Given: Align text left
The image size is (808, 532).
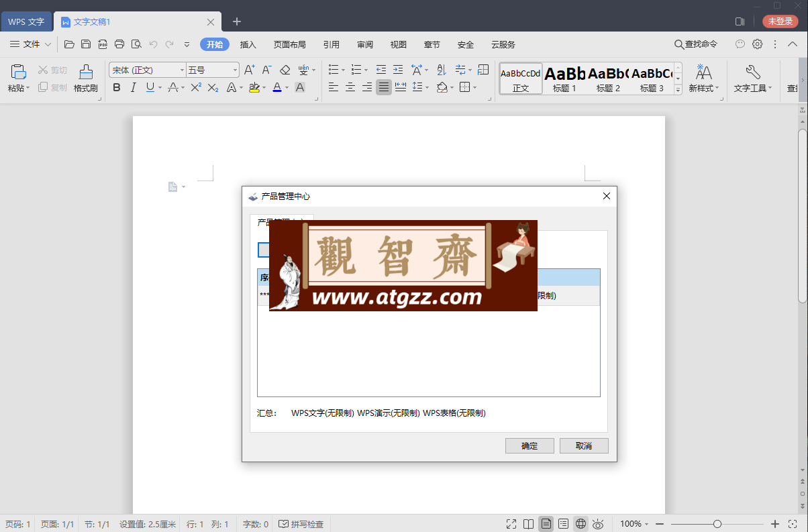Looking at the screenshot, I should (x=334, y=87).
